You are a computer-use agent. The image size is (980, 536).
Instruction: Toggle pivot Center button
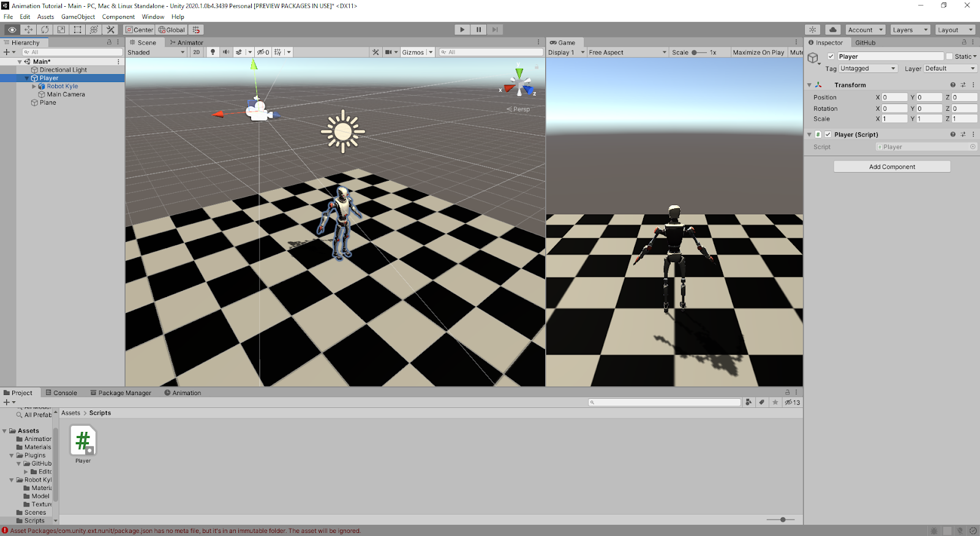[139, 29]
